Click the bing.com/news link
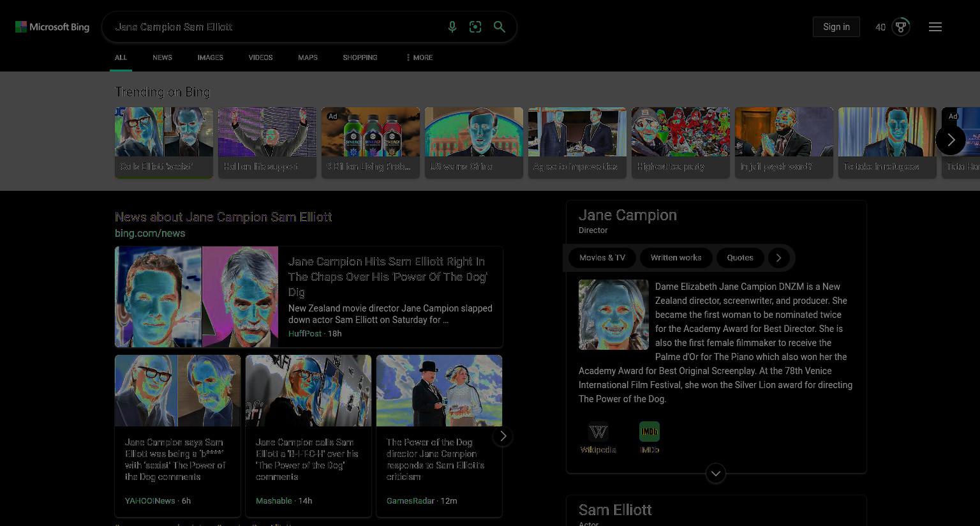 tap(150, 234)
